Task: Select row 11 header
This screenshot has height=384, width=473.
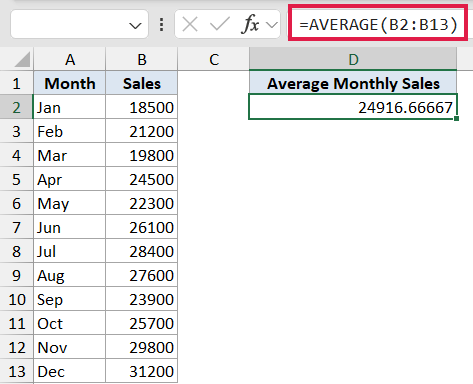Action: [17, 323]
